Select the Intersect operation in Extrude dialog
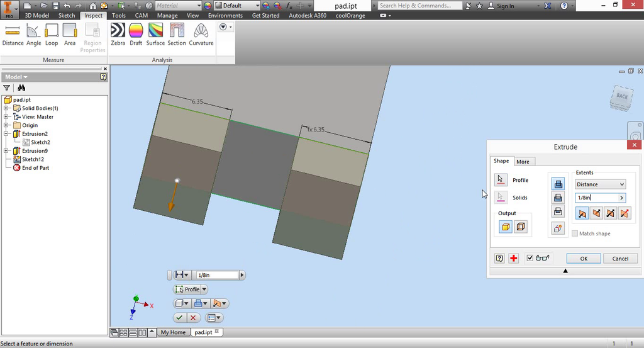Viewport: 644px width, 348px height. [558, 211]
